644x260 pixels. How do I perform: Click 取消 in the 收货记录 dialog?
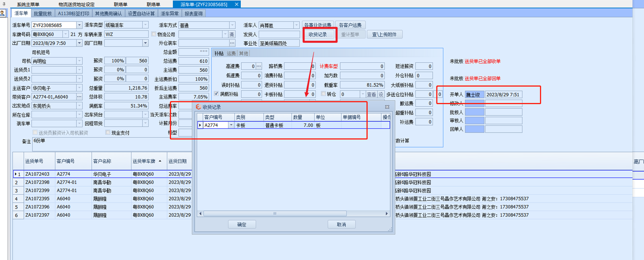[x=341, y=225]
